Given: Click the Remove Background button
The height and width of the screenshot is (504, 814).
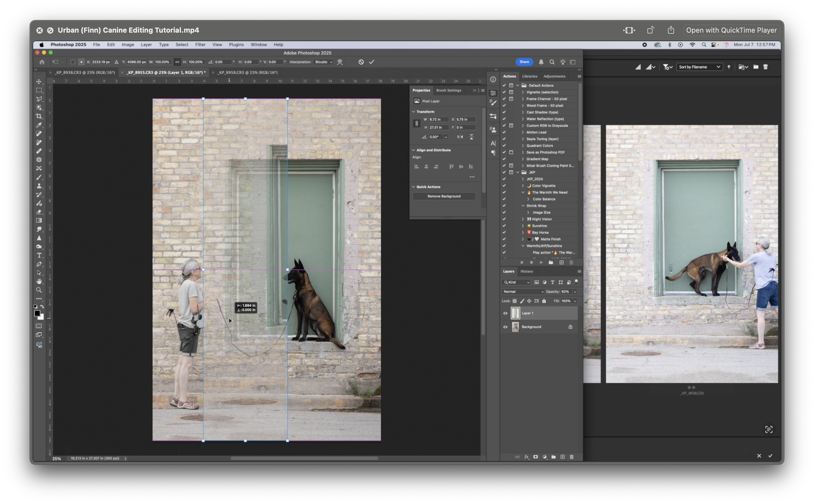Looking at the screenshot, I should click(443, 196).
